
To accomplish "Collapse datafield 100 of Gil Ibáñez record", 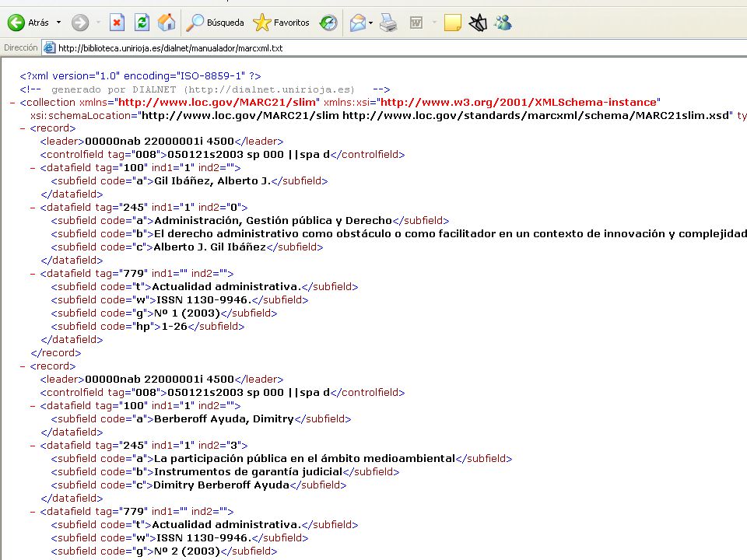I will point(33,168).
